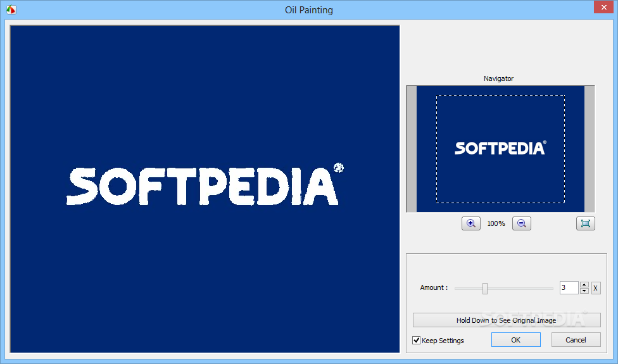Image resolution: width=618 pixels, height=364 pixels.
Task: Click the zoom in magnifier icon
Action: pos(471,223)
